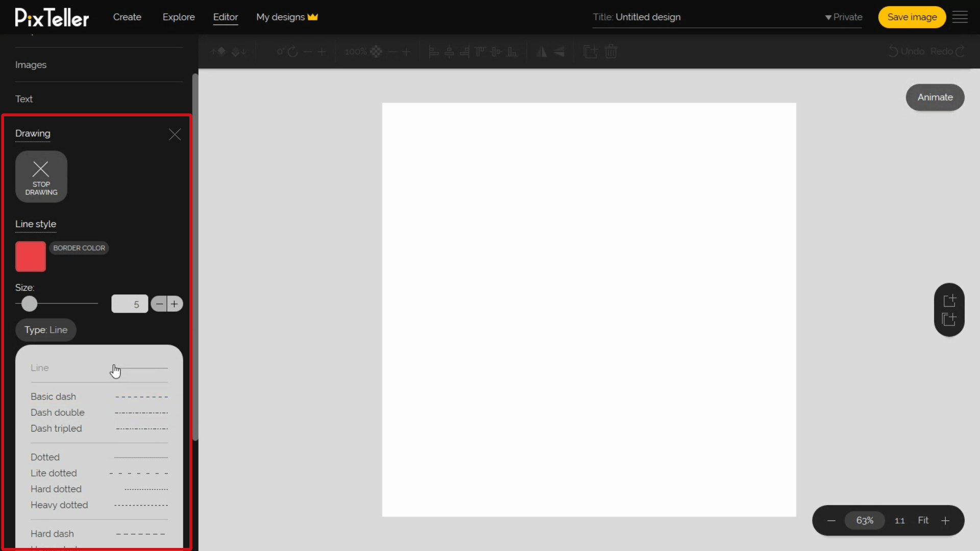This screenshot has width=980, height=551.
Task: Click the left panel vertical scrollbar
Action: coord(195,257)
